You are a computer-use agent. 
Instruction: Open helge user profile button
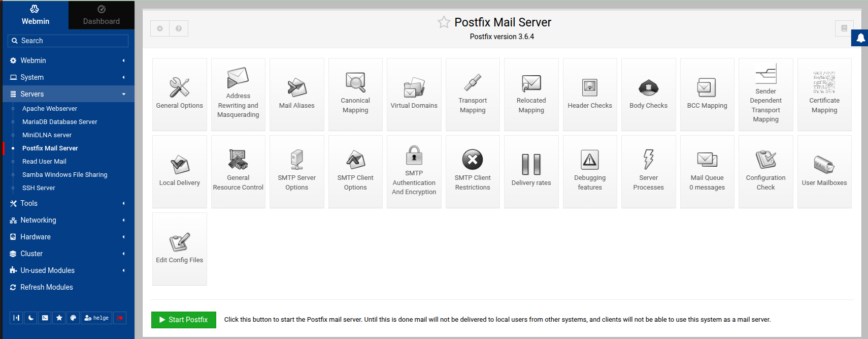[96, 318]
